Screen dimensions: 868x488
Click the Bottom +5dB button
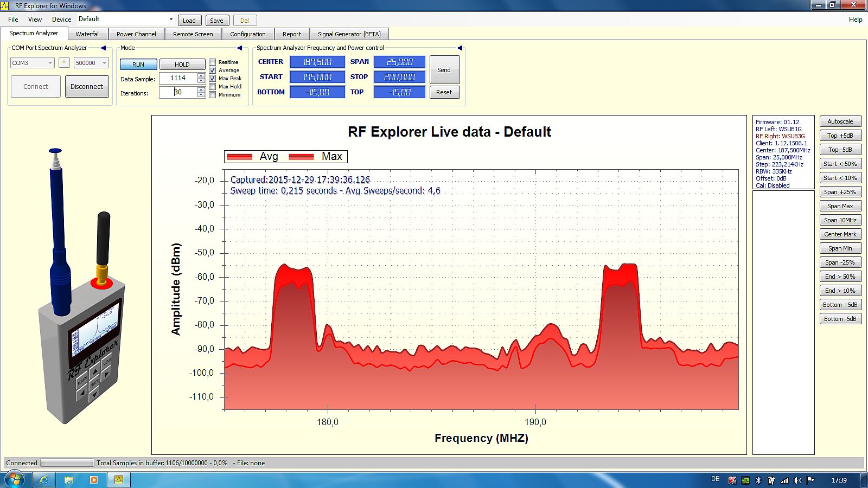pos(840,305)
